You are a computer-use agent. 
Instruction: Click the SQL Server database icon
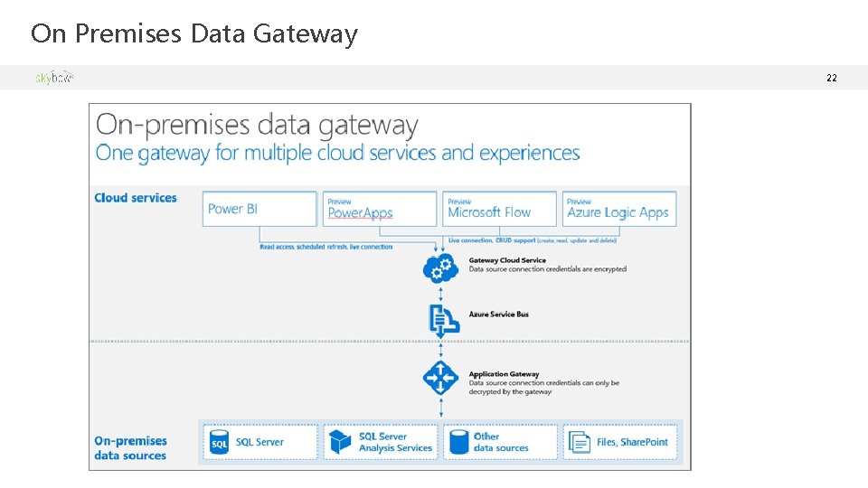coord(219,442)
